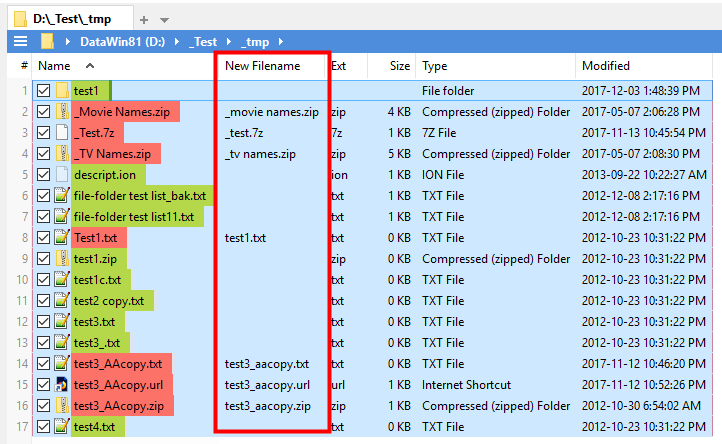
Task: Expand the breadcrumb arrow after _tmp
Action: point(280,41)
